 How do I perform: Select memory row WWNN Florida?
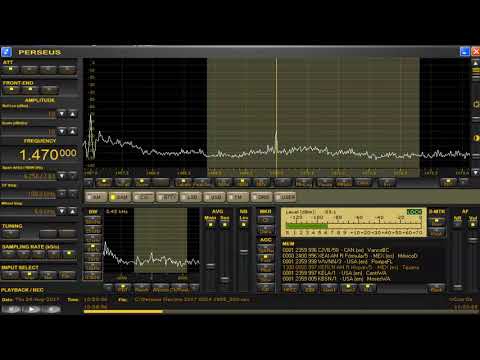[337, 262]
